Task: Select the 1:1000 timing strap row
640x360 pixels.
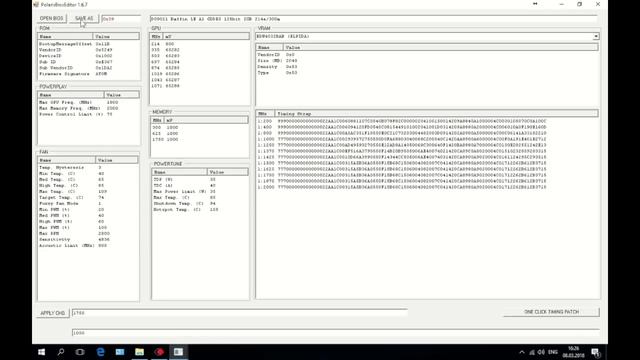Action: [x=427, y=139]
